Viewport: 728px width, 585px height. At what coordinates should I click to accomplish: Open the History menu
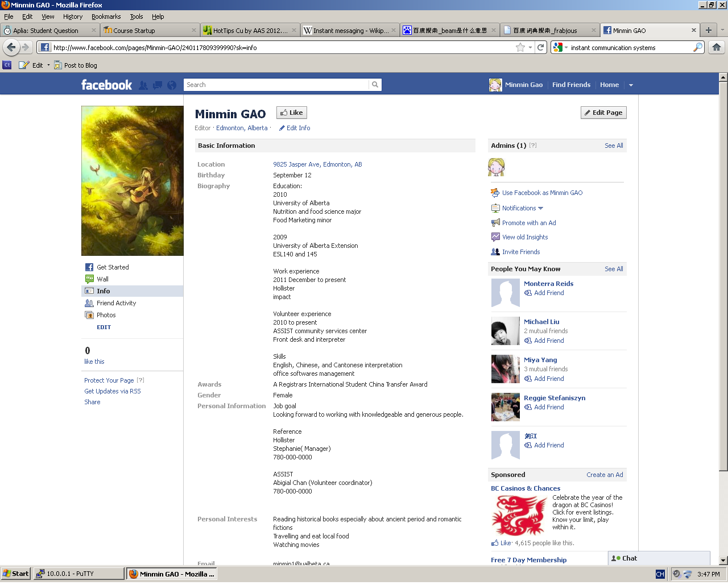pos(73,16)
